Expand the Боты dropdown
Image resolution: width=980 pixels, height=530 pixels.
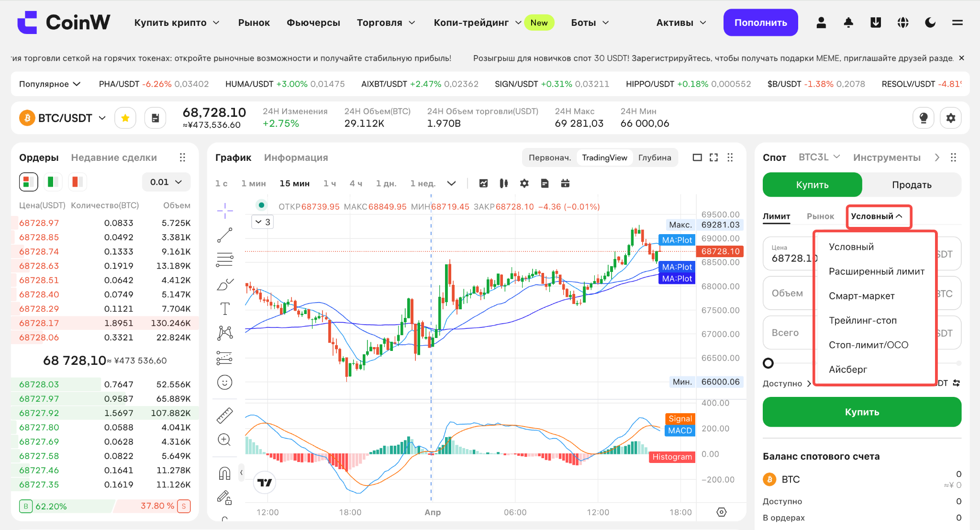[590, 23]
